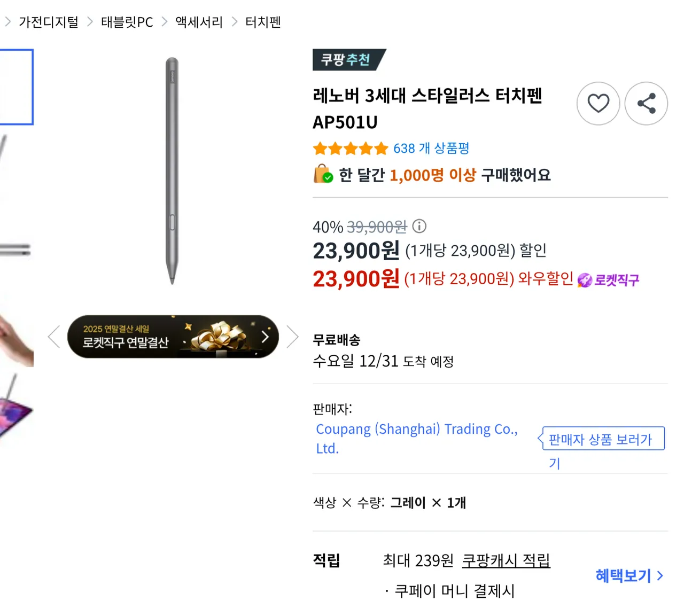
Task: Click the 쿠팡추천 badge
Action: coord(346,60)
